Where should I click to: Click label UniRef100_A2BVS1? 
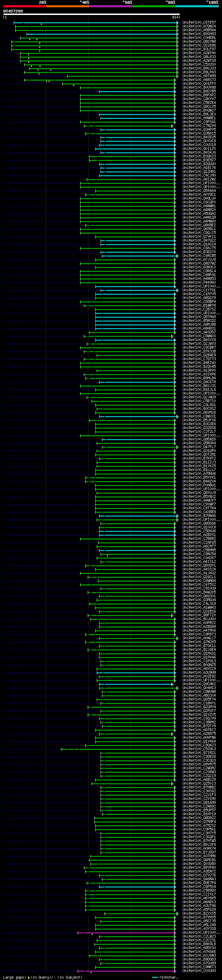[199, 535]
